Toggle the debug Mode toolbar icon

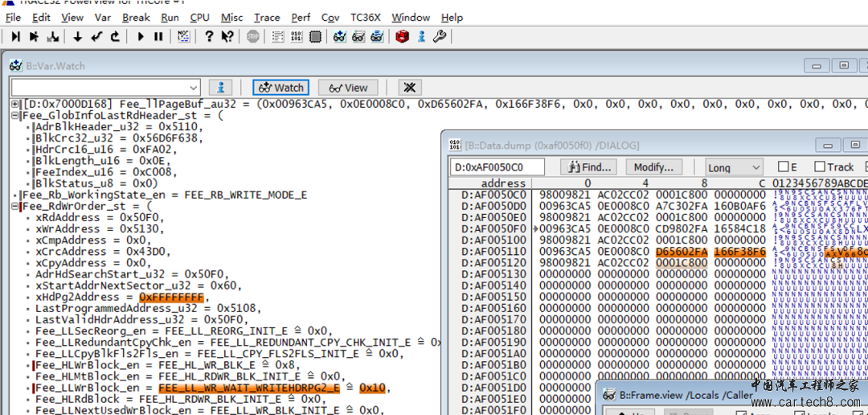click(184, 36)
